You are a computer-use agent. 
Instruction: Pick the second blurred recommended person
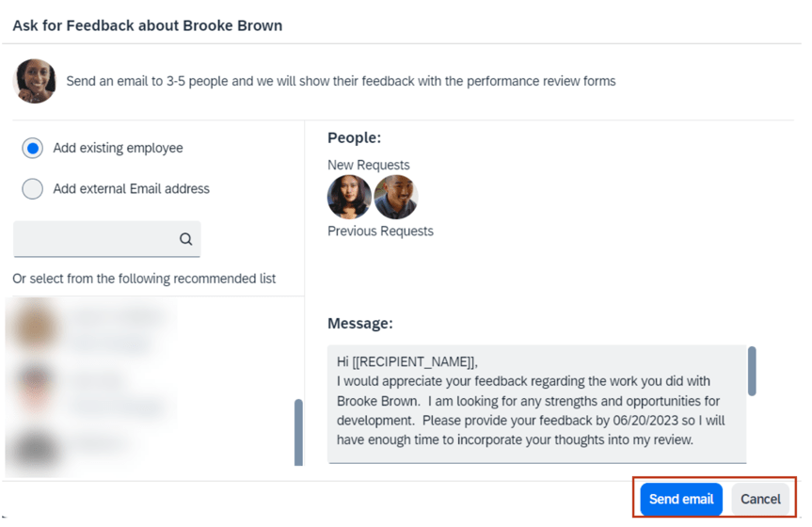[89, 391]
